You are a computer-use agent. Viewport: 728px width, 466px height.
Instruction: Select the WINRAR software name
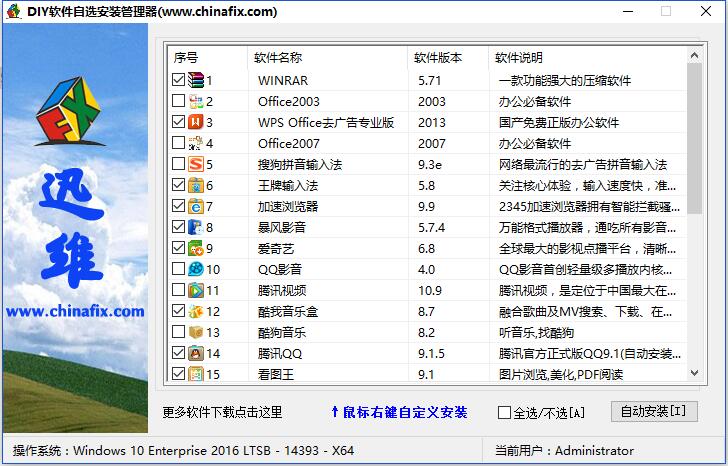pyautogui.click(x=283, y=80)
